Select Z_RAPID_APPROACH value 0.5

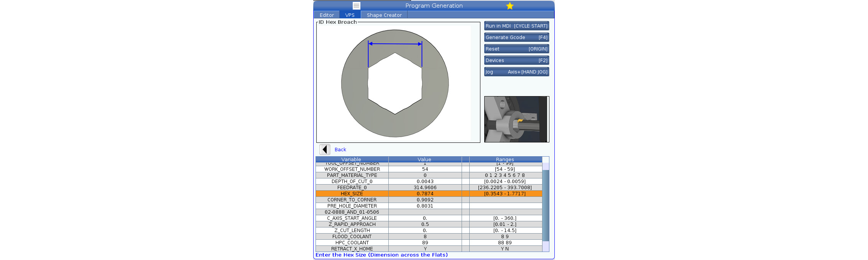pyautogui.click(x=425, y=224)
